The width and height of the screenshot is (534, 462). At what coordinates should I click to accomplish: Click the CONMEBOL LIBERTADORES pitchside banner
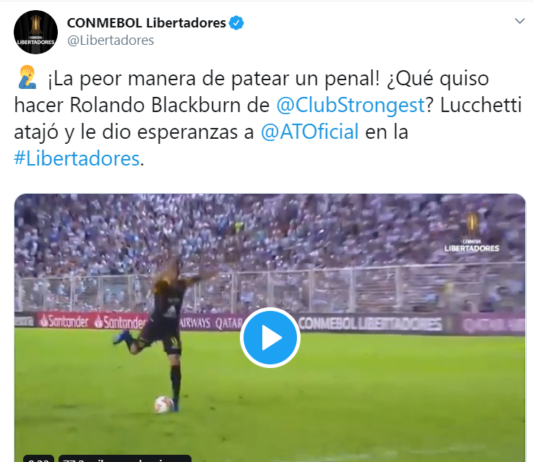tap(370, 323)
